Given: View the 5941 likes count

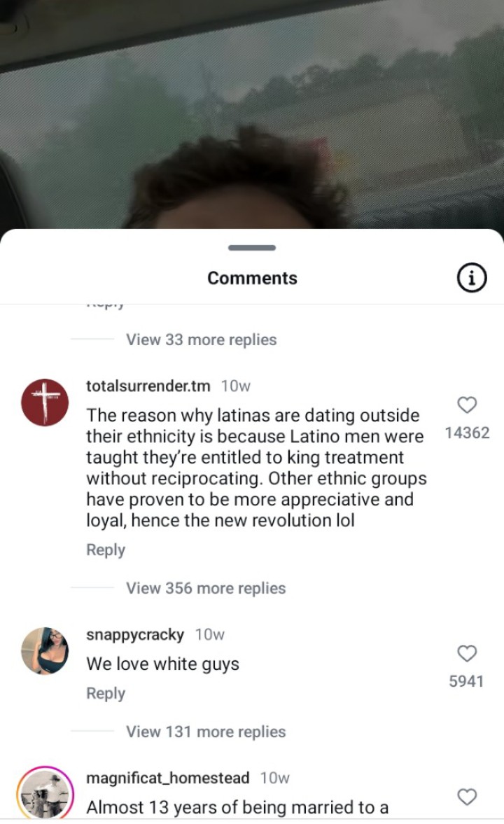Looking at the screenshot, I should click(466, 681).
